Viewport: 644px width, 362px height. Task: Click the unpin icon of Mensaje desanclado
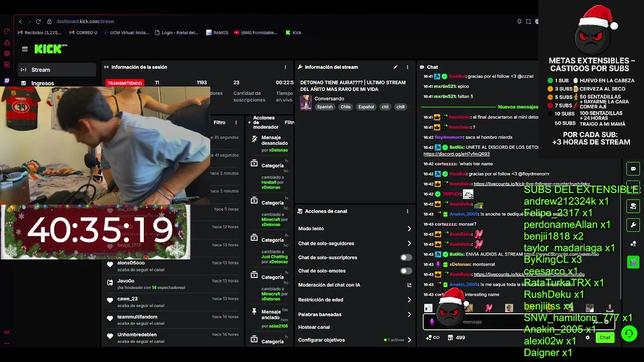pos(254,138)
